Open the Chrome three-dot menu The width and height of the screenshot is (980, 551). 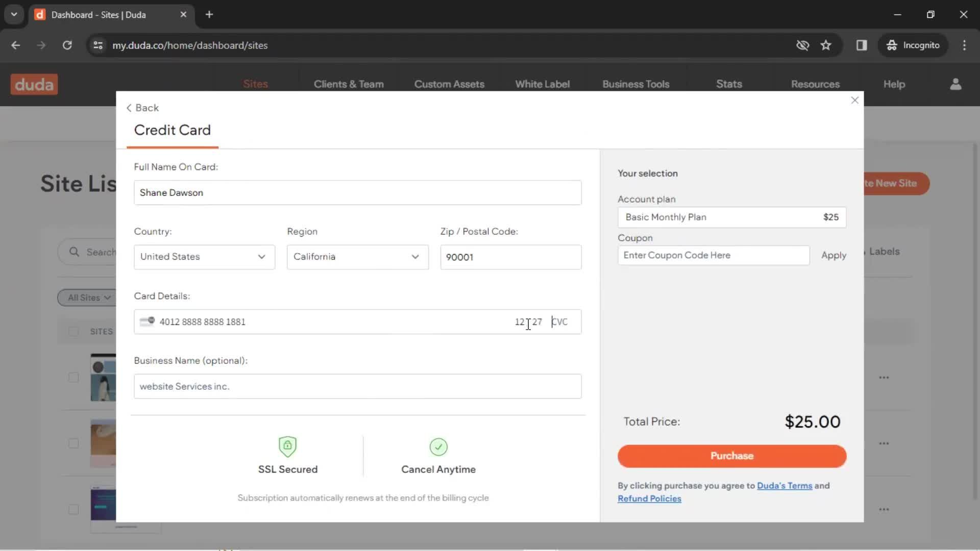964,45
